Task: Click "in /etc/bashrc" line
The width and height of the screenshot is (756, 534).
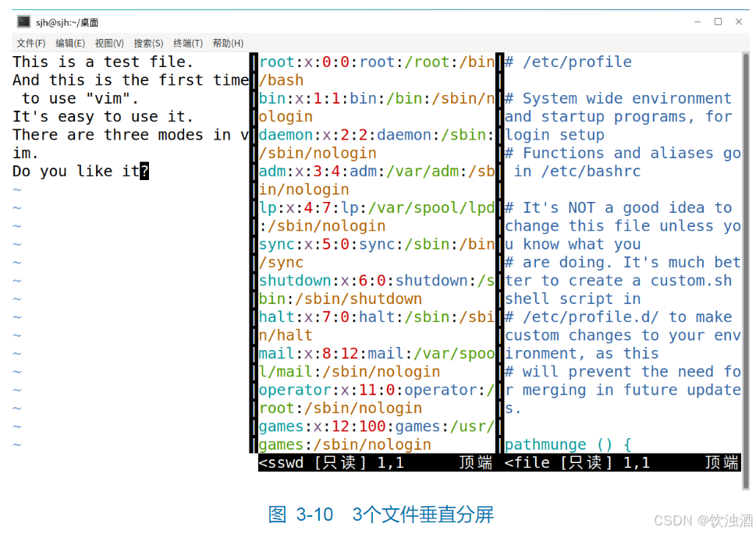Action: pyautogui.click(x=577, y=171)
